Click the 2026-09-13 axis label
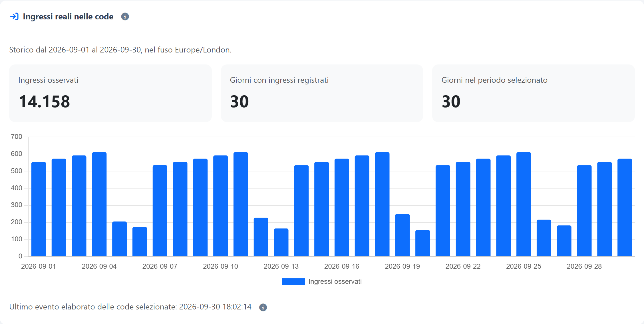 tap(281, 266)
